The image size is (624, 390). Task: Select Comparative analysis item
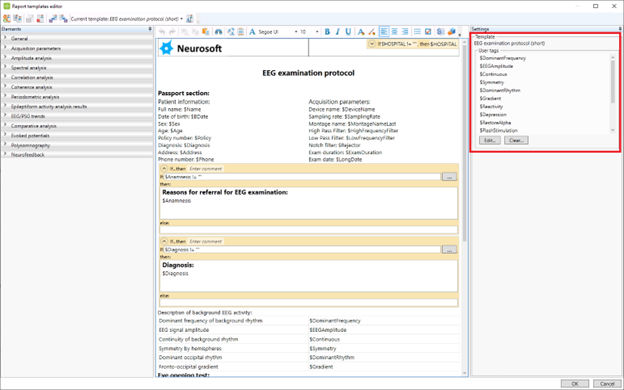pyautogui.click(x=77, y=126)
